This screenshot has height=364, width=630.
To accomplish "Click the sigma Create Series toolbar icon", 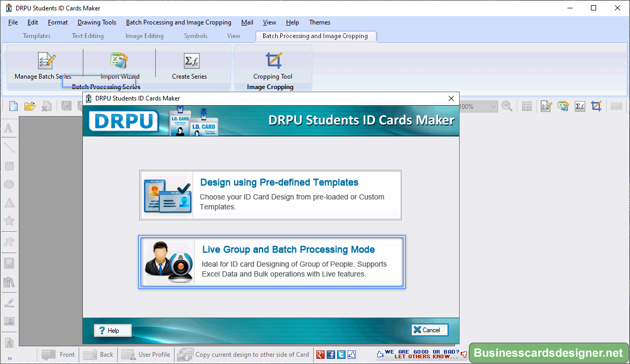I will (579, 106).
